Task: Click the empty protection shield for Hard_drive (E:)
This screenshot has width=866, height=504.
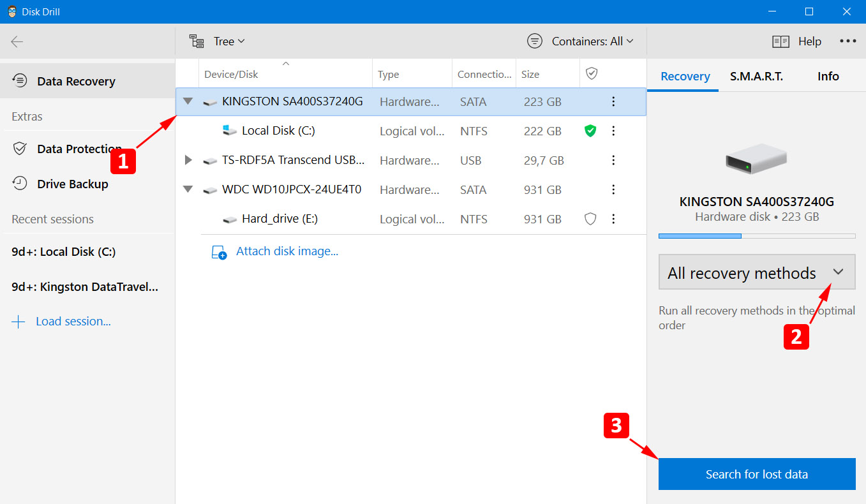Action: pos(591,219)
